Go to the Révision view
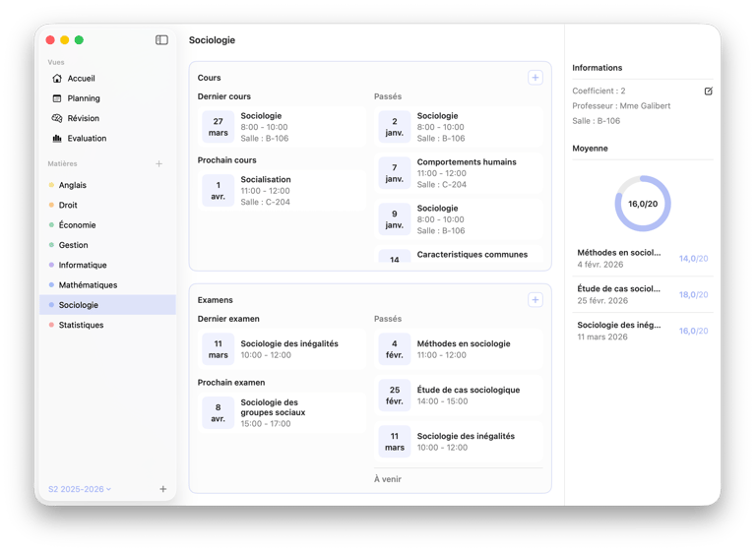Image resolution: width=756 pixels, height=552 pixels. (x=83, y=118)
